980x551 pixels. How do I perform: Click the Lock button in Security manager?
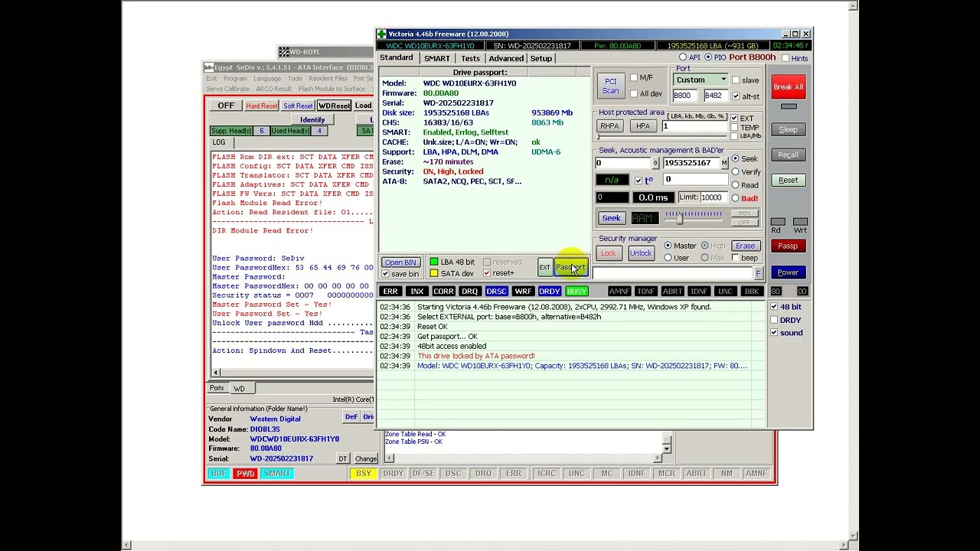[x=609, y=254]
